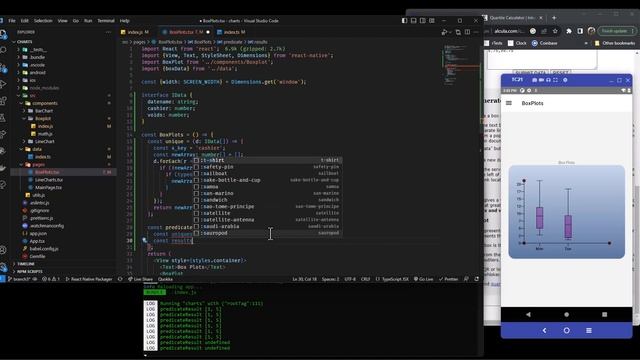Screen dimensions: 640x360
Task: Click the lightbulb code action on line 30
Action: (144, 240)
